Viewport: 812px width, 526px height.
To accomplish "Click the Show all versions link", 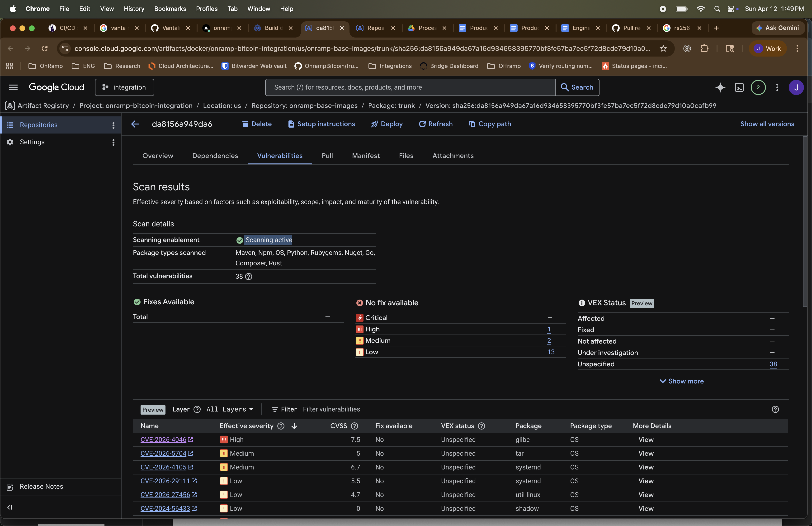I will coord(767,124).
